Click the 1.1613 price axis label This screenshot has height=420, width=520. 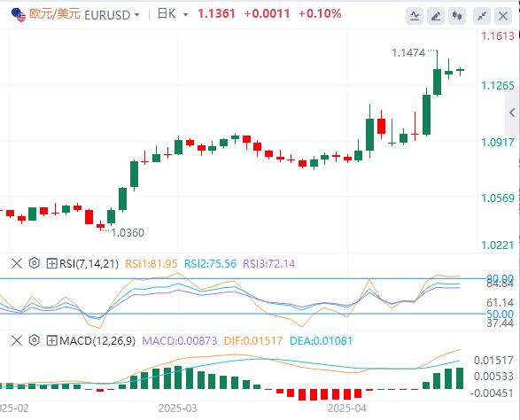click(x=498, y=35)
